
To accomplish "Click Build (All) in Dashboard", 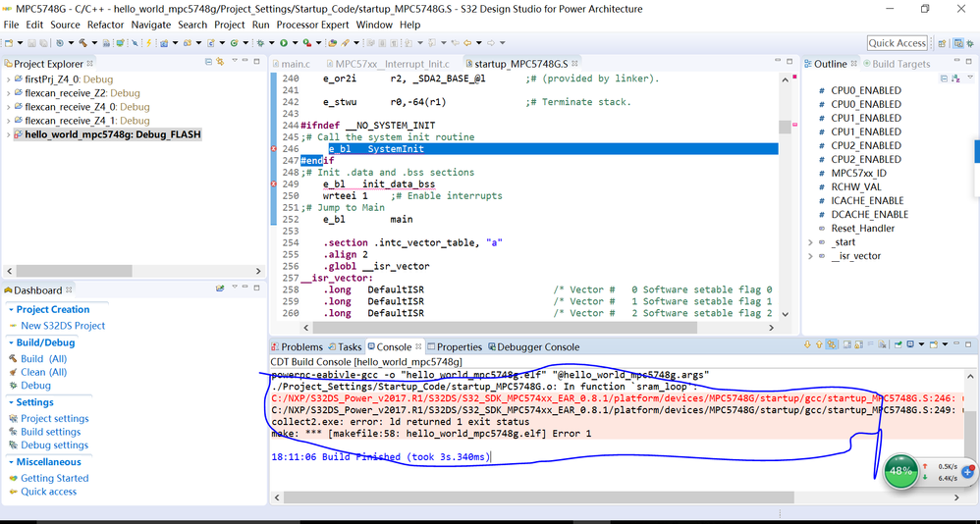I will tap(43, 358).
